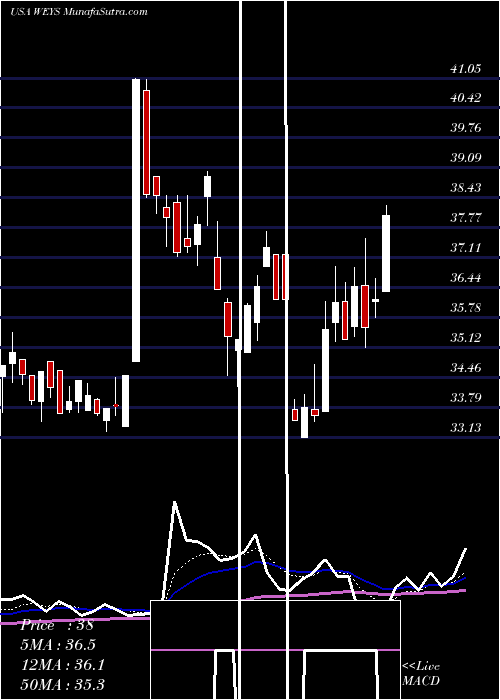Select the 40.42 price axis label

click(x=465, y=98)
